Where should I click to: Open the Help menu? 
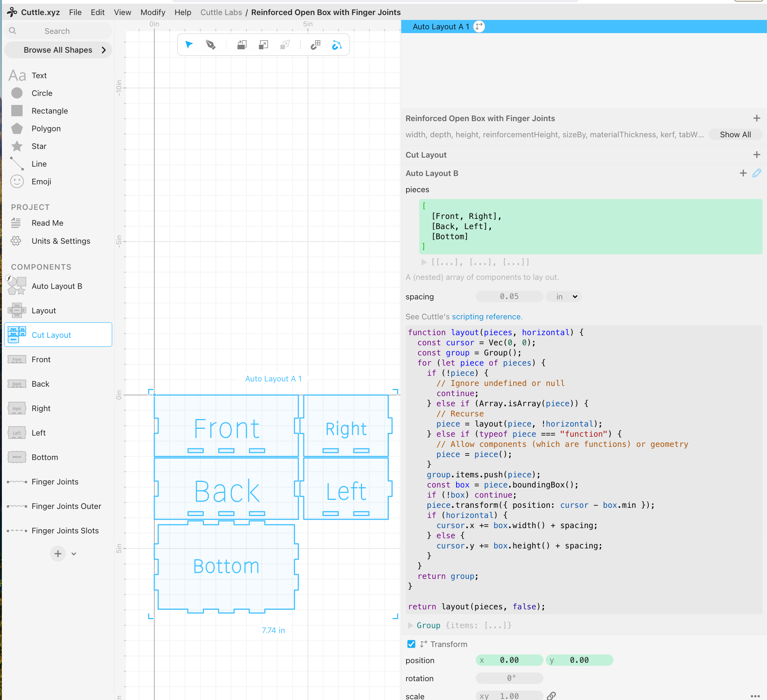tap(183, 12)
